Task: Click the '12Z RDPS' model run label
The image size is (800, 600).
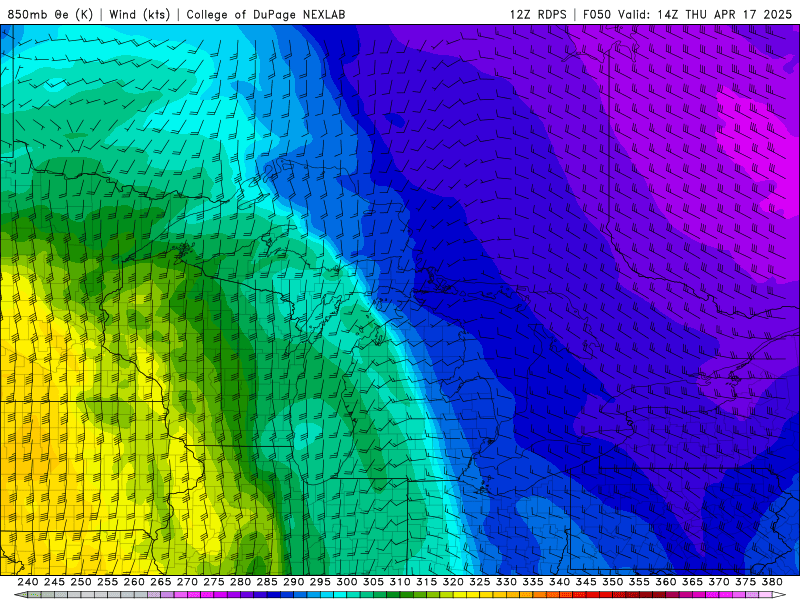Action: 538,14
